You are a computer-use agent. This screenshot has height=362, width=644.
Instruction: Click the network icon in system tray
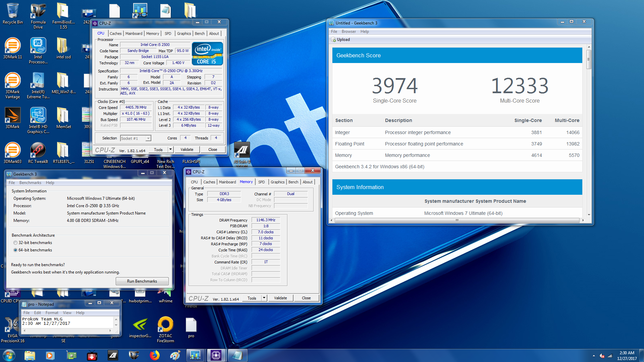610,356
